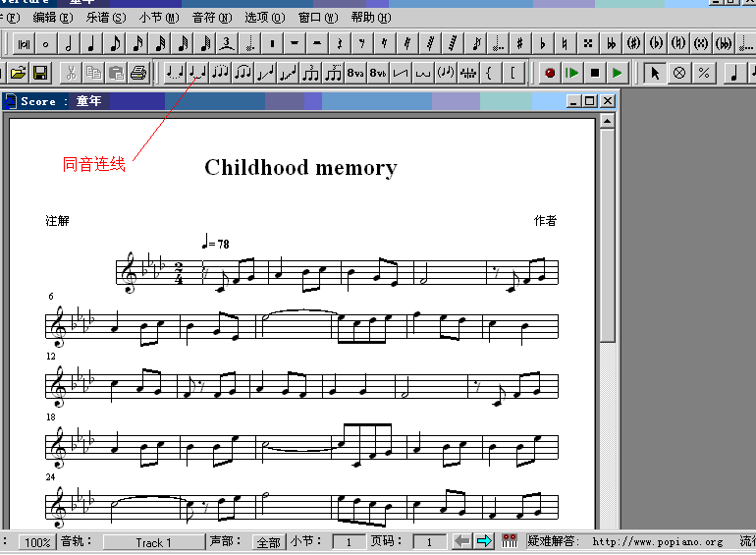Click the print icon
This screenshot has width=756, height=555.
point(138,74)
